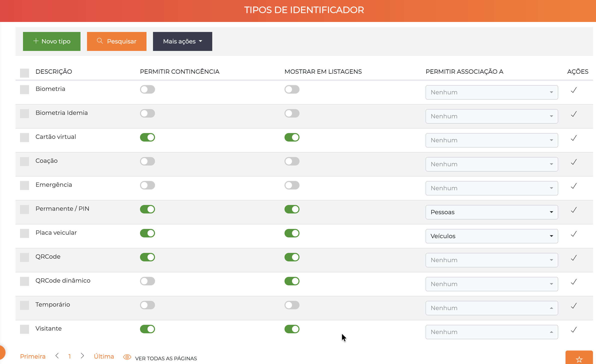The height and width of the screenshot is (364, 596).
Task: Enable mostrar em listagens for Coação
Action: (x=292, y=161)
